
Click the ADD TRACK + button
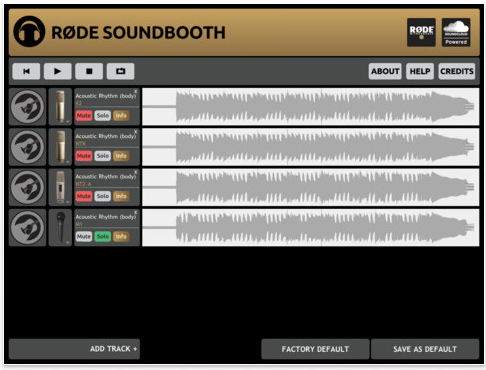click(74, 349)
